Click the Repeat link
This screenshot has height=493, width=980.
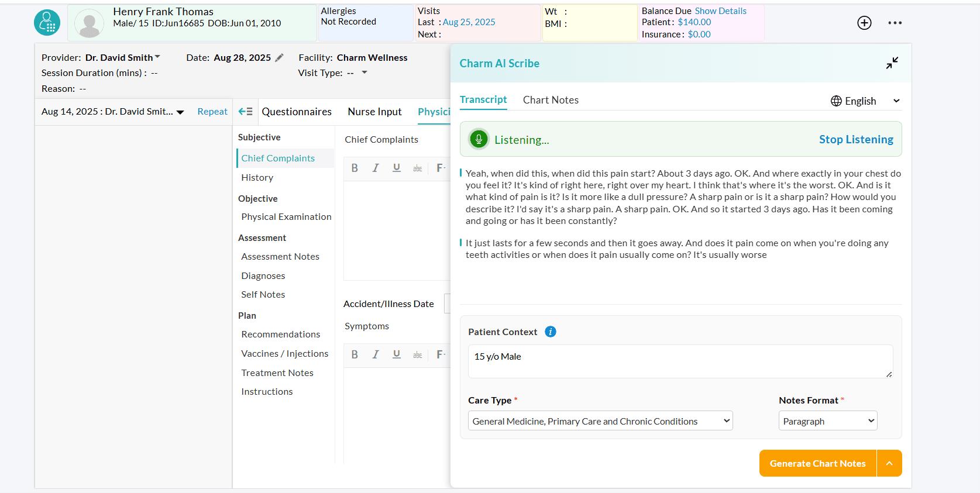tap(212, 112)
